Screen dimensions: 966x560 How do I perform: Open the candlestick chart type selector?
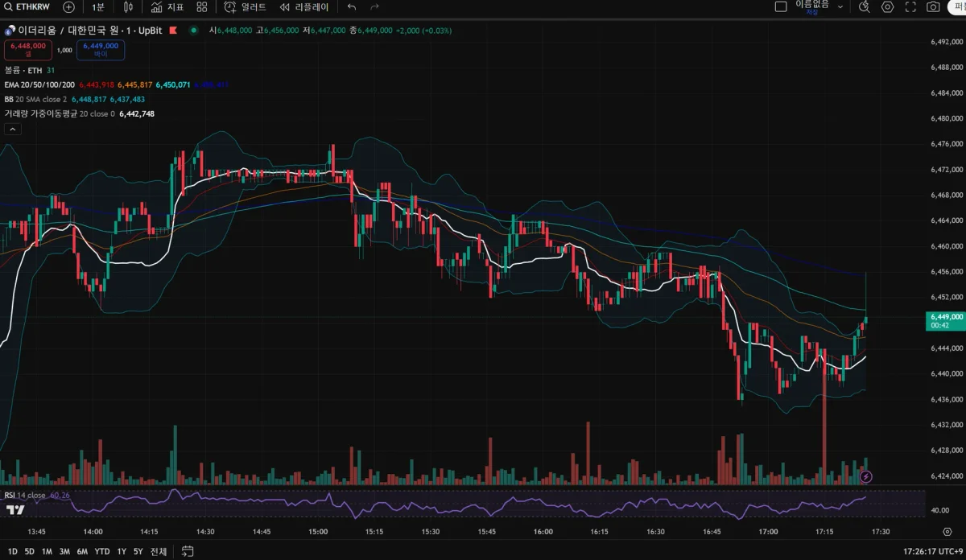click(x=129, y=6)
